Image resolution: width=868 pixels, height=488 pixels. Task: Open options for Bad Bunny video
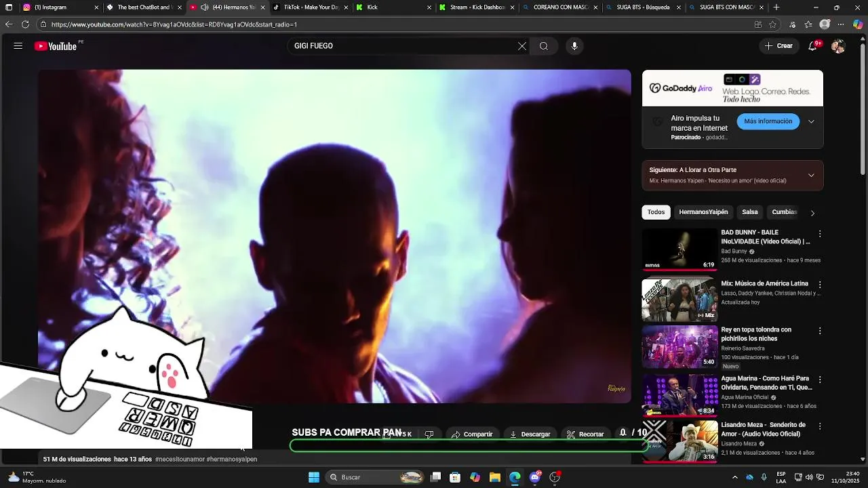[820, 234]
